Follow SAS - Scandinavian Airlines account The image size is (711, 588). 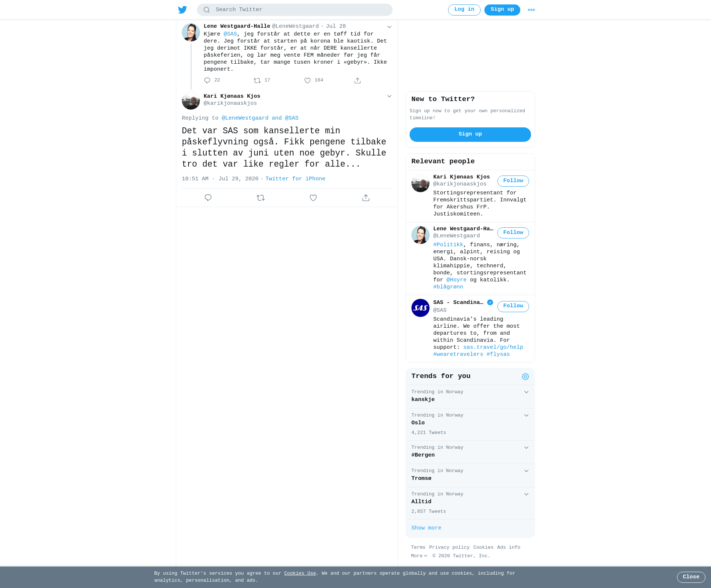coord(513,306)
